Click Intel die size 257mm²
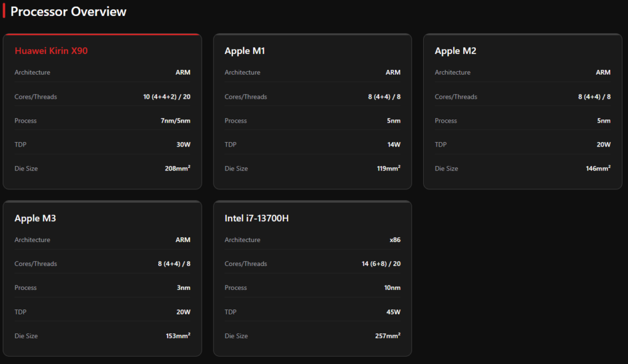Viewport: 628px width, 364px height. 388,336
